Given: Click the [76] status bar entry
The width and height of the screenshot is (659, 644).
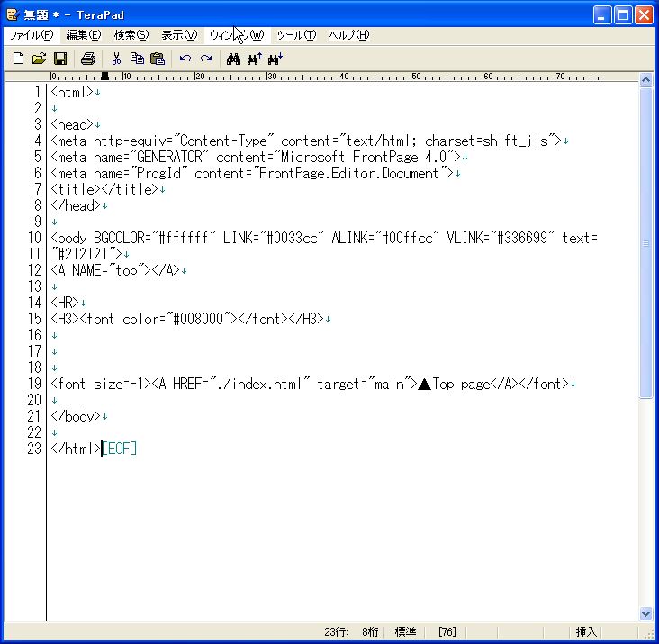Looking at the screenshot, I should (x=447, y=631).
